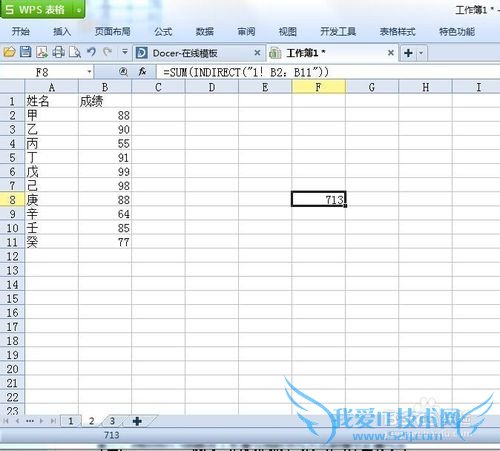Open the 数据 ribbon tab

point(205,32)
